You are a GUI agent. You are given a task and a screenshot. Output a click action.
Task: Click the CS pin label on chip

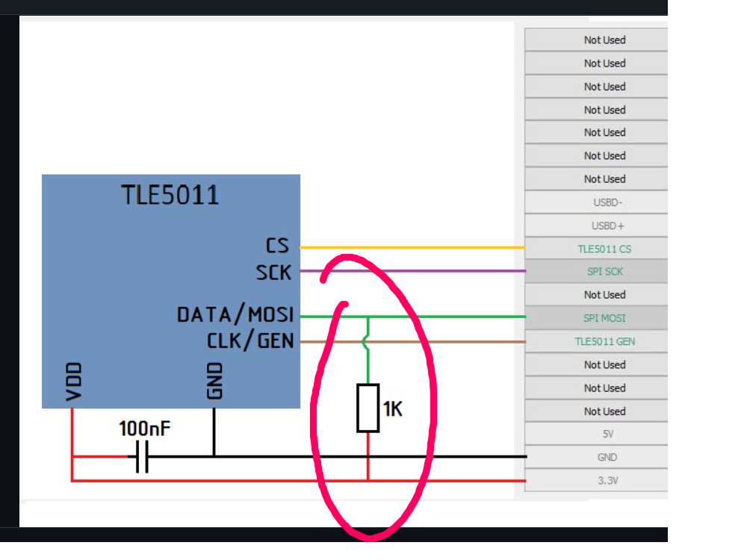pyautogui.click(x=277, y=246)
